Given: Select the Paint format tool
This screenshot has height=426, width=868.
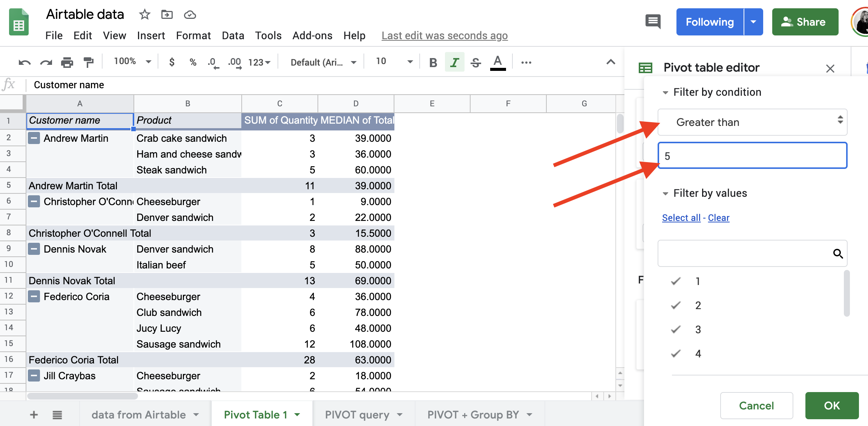Looking at the screenshot, I should [x=88, y=62].
